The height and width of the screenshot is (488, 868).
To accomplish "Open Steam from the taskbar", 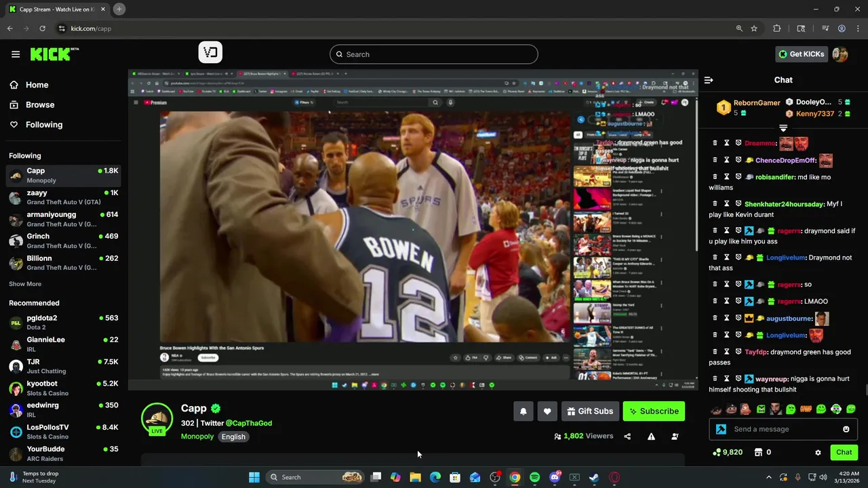I will click(594, 477).
